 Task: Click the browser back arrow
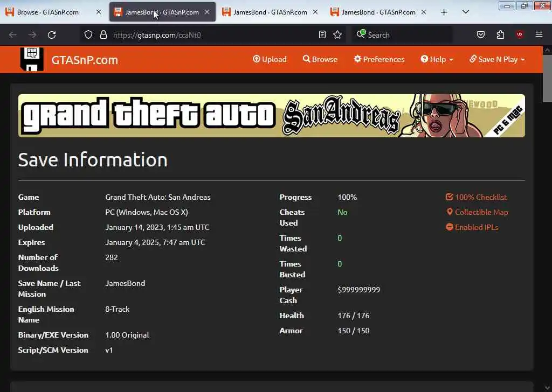coord(13,35)
